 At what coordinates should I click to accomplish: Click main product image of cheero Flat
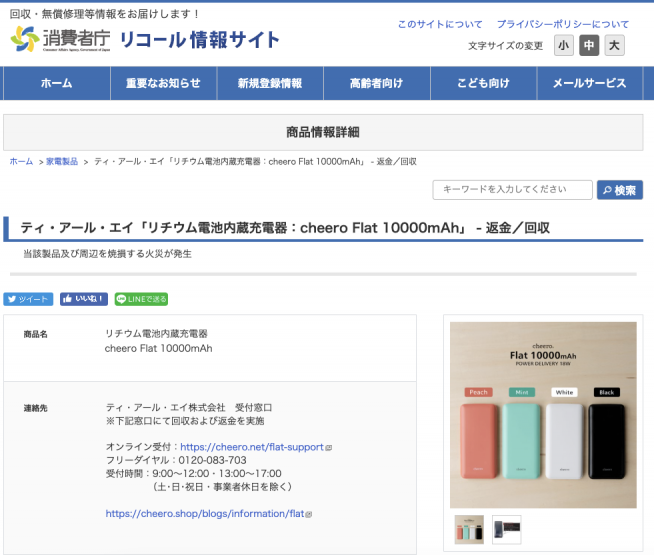543,415
